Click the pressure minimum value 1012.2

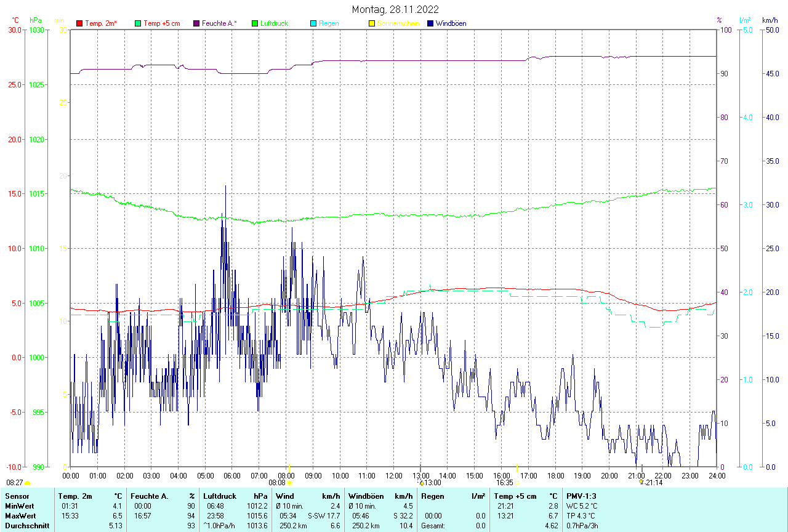(257, 506)
